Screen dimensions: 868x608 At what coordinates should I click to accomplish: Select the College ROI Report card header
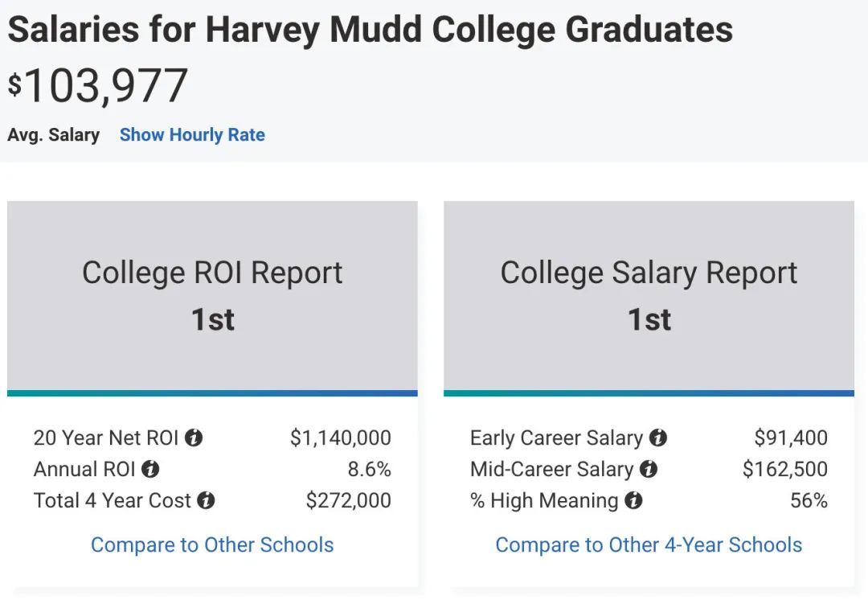coord(212,296)
